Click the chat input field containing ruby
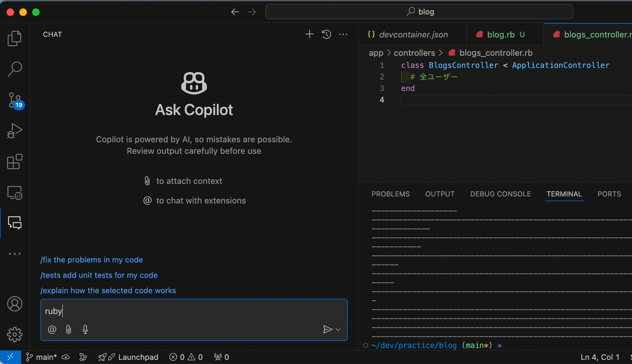Screen dimensions: 632x364 click(192, 311)
